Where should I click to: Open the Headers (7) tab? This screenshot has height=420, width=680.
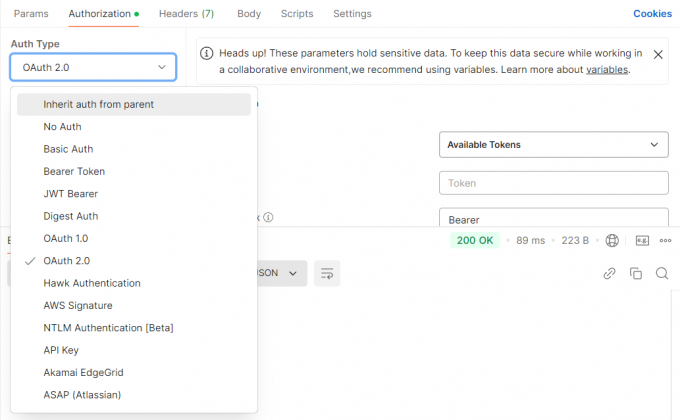click(186, 14)
